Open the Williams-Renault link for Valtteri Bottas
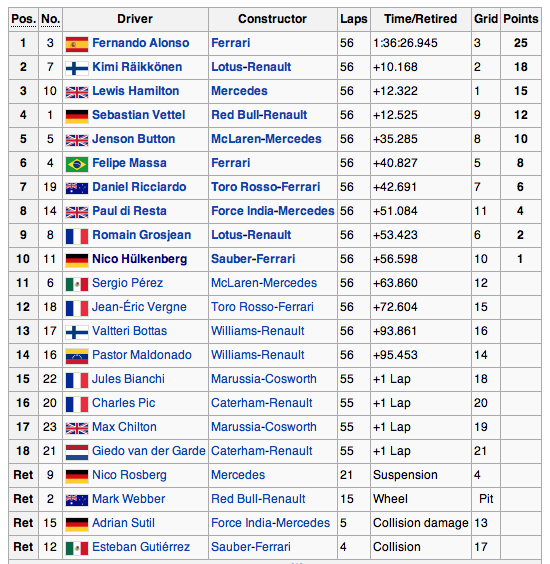Viewport: 550px width, 564px height. (x=258, y=331)
